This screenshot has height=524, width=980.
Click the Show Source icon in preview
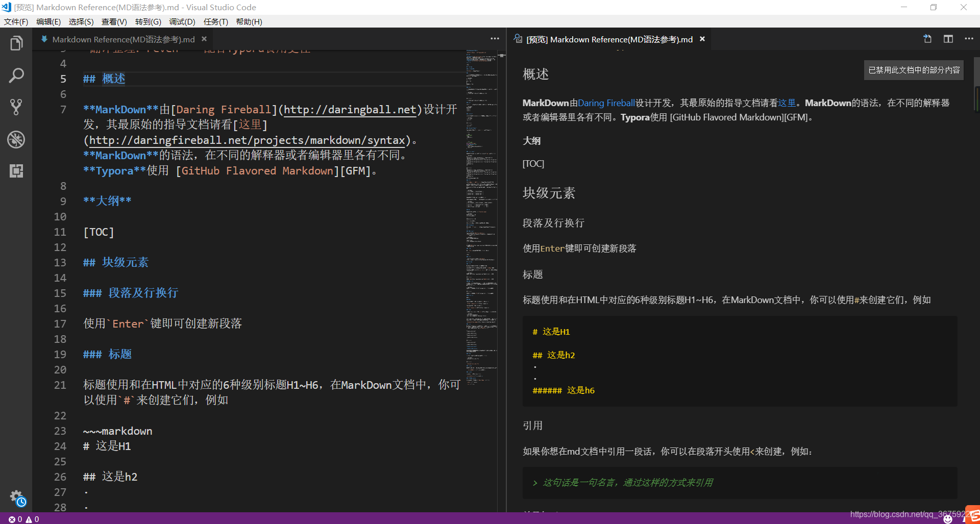(x=927, y=39)
